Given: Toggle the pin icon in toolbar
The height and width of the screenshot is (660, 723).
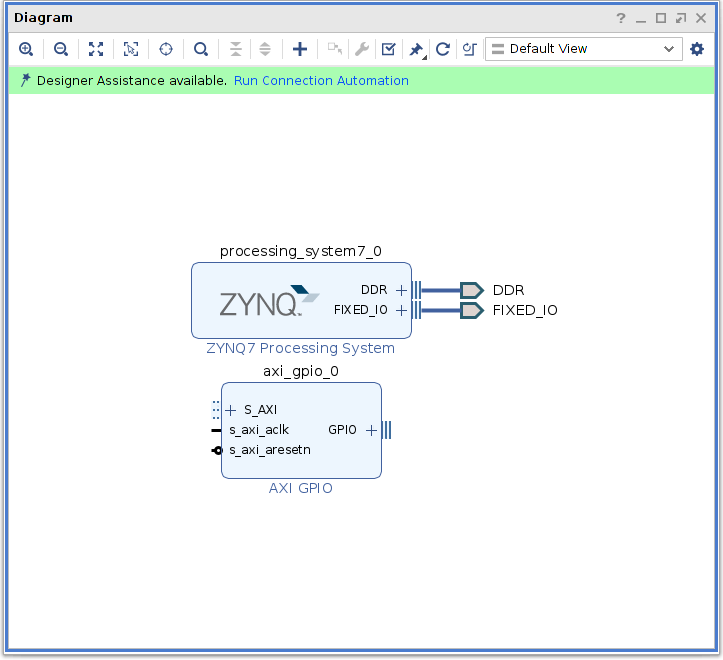Looking at the screenshot, I should click(x=417, y=49).
